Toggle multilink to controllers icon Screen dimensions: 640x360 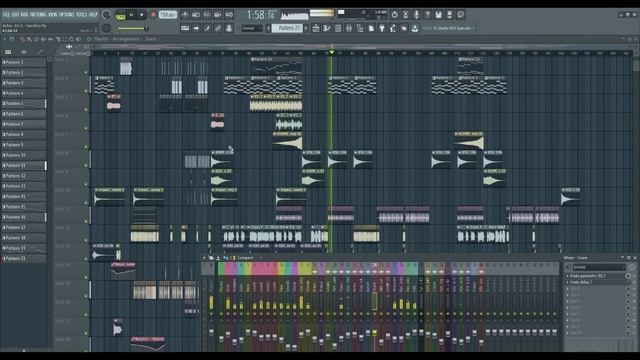click(229, 28)
